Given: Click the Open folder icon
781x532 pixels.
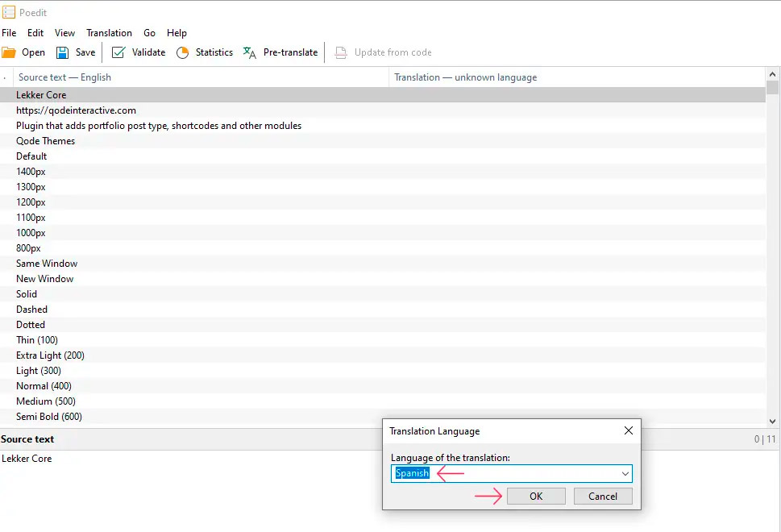Looking at the screenshot, I should click(x=9, y=52).
